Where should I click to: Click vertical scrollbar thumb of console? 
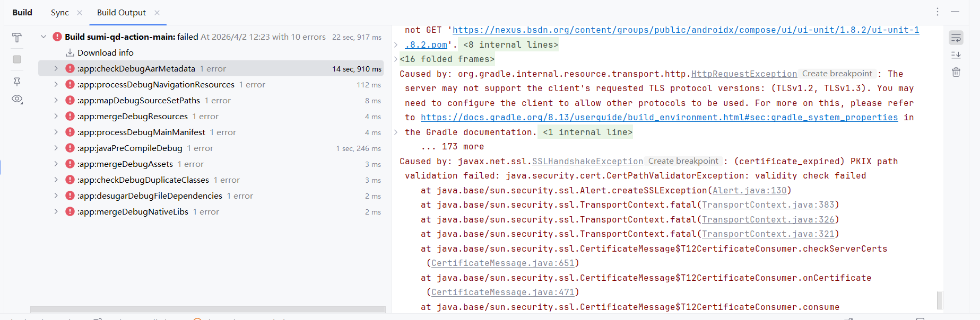pos(940,299)
